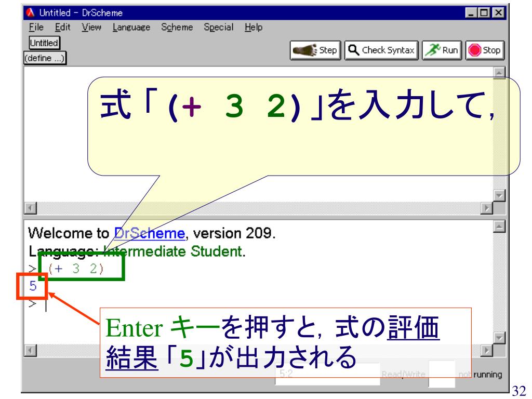Click the 'running' status text
The height and width of the screenshot is (399, 532).
tap(487, 375)
